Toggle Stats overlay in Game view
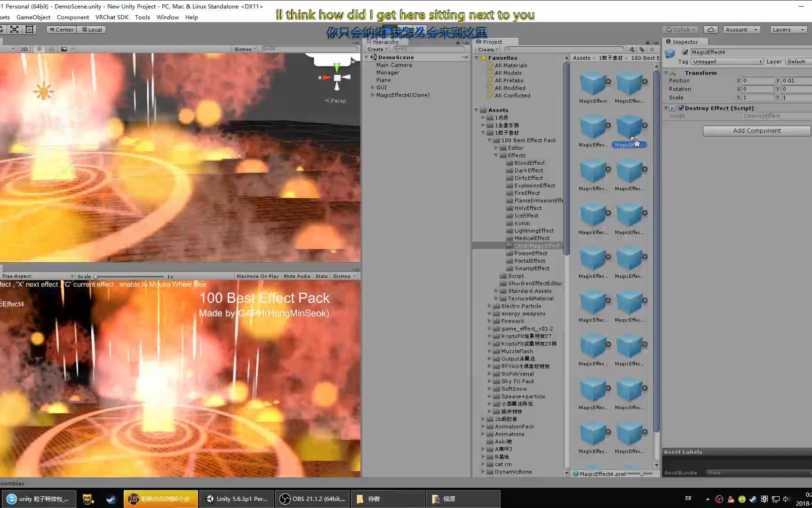Viewport: 812px width, 508px height. (x=321, y=276)
